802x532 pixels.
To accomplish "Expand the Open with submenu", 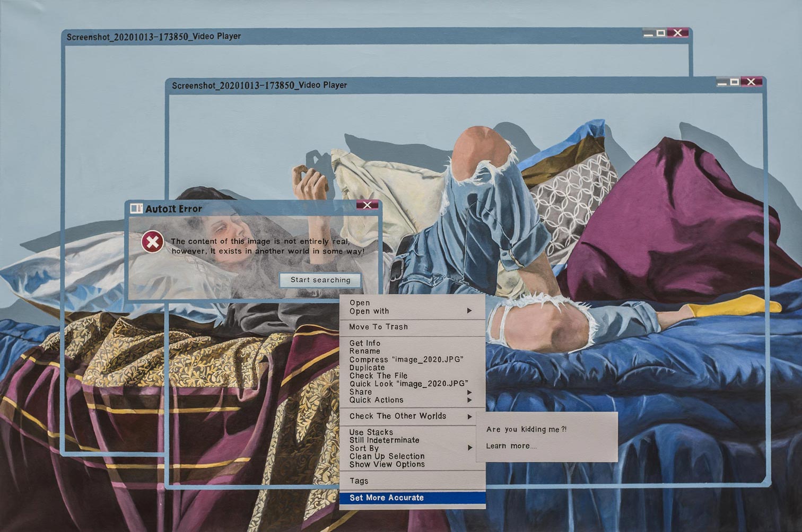I will click(x=412, y=311).
